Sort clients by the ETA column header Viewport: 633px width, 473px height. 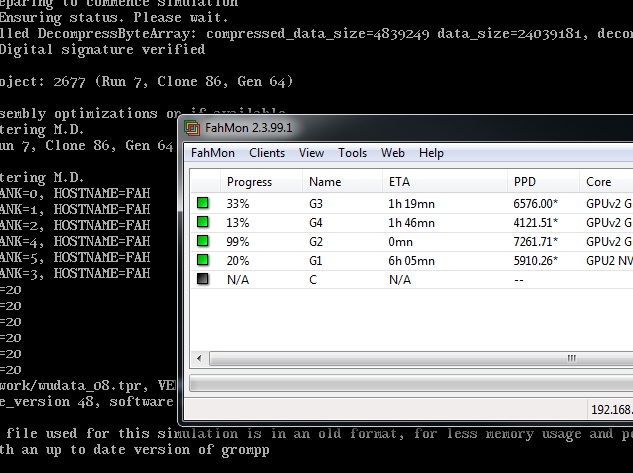click(444, 182)
